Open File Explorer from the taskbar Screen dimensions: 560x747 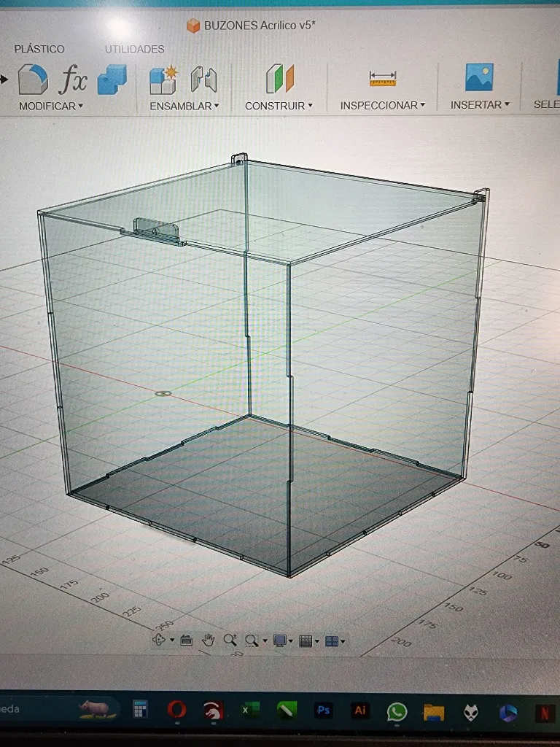point(434,713)
